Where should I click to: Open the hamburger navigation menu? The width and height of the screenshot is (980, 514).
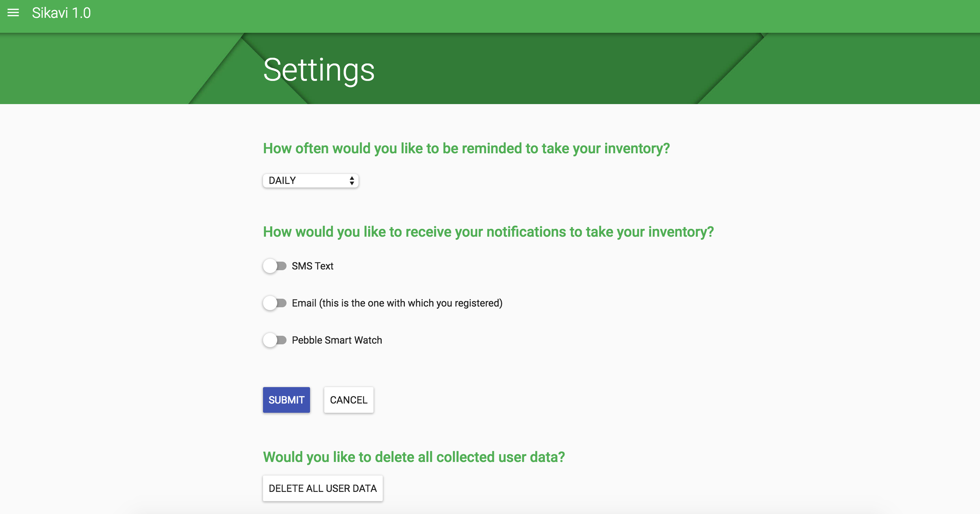pyautogui.click(x=13, y=13)
